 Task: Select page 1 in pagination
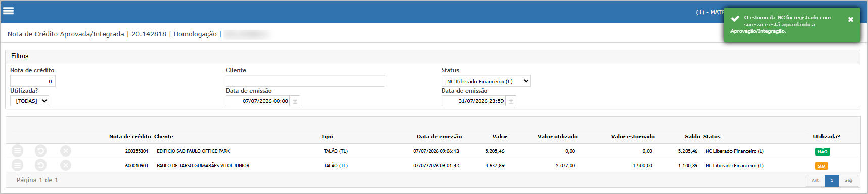click(x=832, y=180)
